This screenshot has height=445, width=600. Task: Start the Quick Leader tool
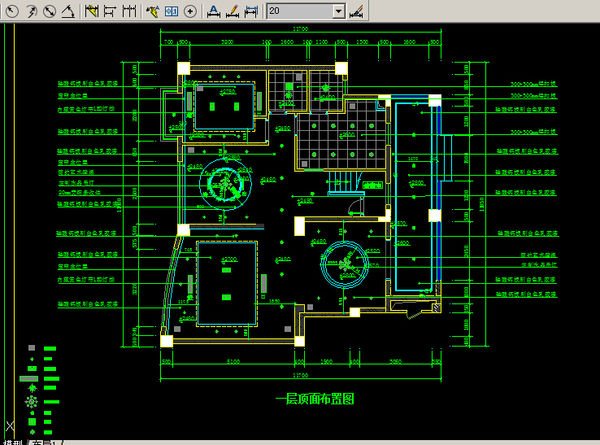(152, 11)
